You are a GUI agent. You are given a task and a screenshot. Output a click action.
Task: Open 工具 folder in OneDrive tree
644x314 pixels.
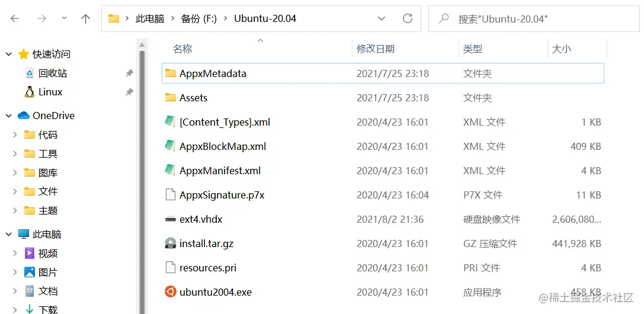47,154
